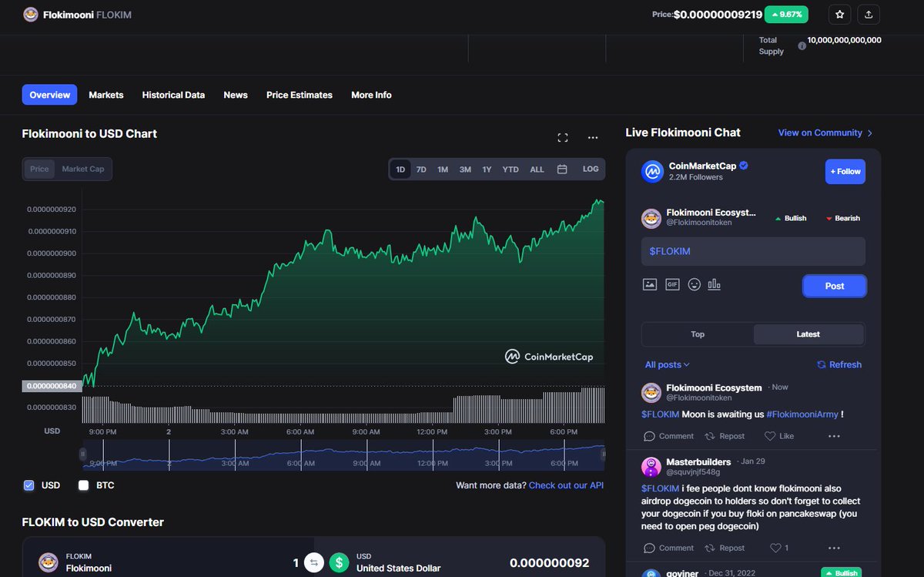Open Total Supply info tooltip icon
The height and width of the screenshot is (577, 924).
[802, 46]
